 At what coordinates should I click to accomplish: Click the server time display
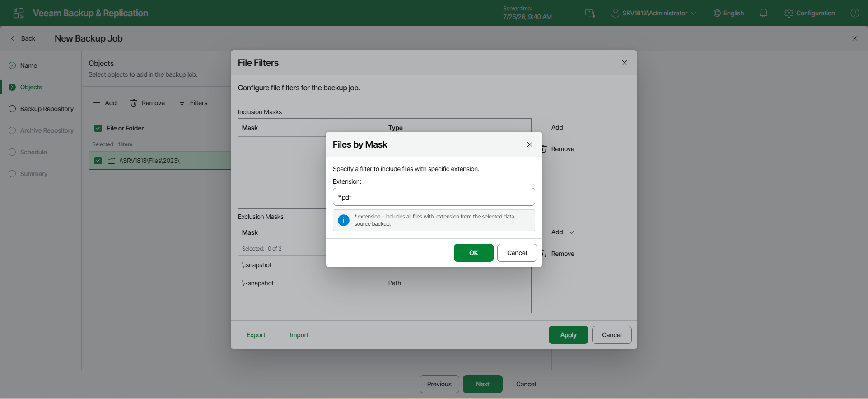(527, 13)
